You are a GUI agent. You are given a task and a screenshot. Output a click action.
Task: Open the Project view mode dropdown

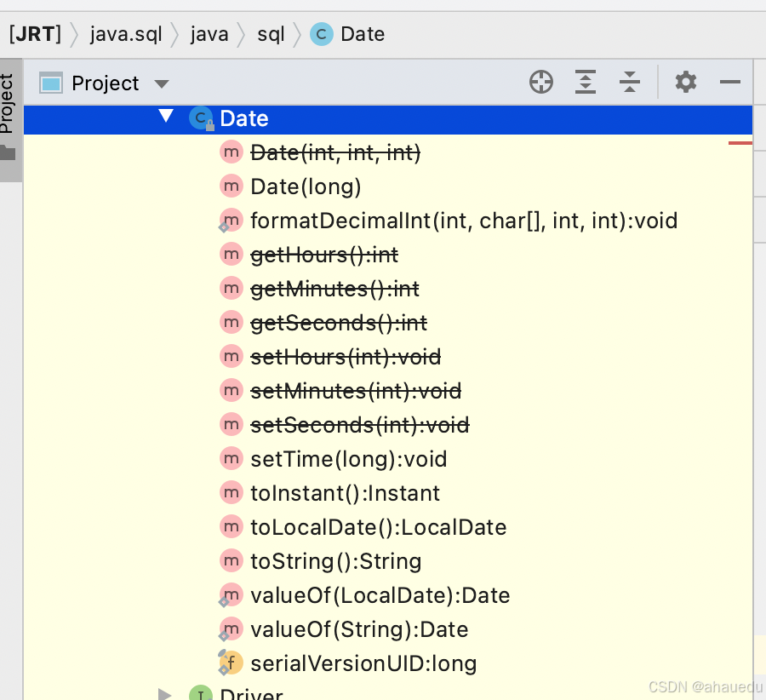[x=161, y=83]
